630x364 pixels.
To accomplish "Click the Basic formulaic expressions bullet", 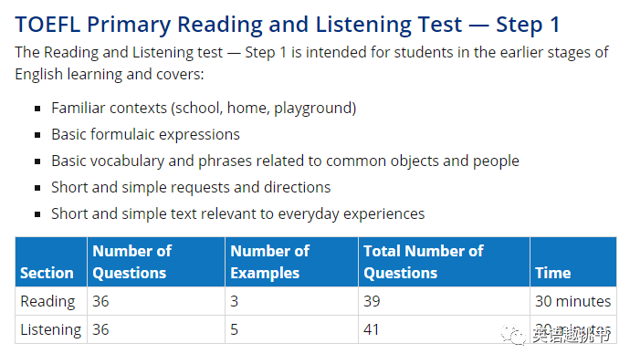I will click(x=145, y=135).
